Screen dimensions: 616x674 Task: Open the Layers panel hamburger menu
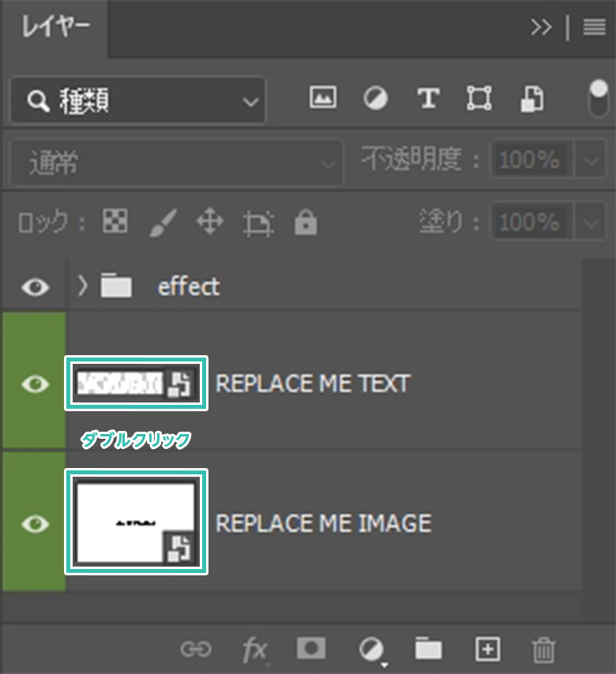(594, 28)
